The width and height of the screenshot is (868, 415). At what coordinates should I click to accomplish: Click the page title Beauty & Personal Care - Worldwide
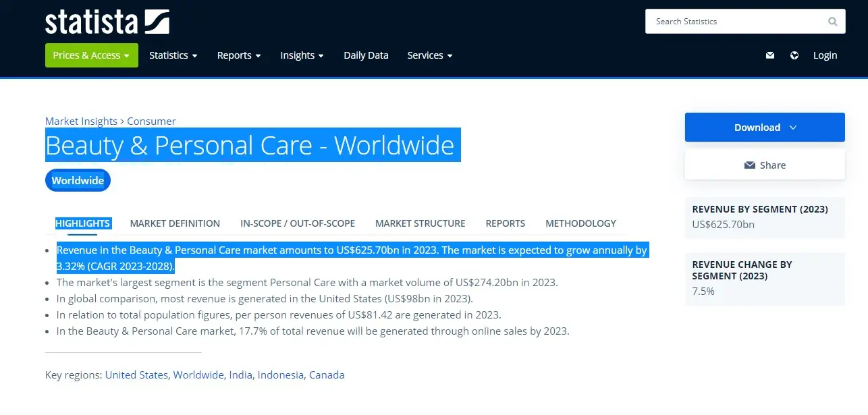point(250,146)
